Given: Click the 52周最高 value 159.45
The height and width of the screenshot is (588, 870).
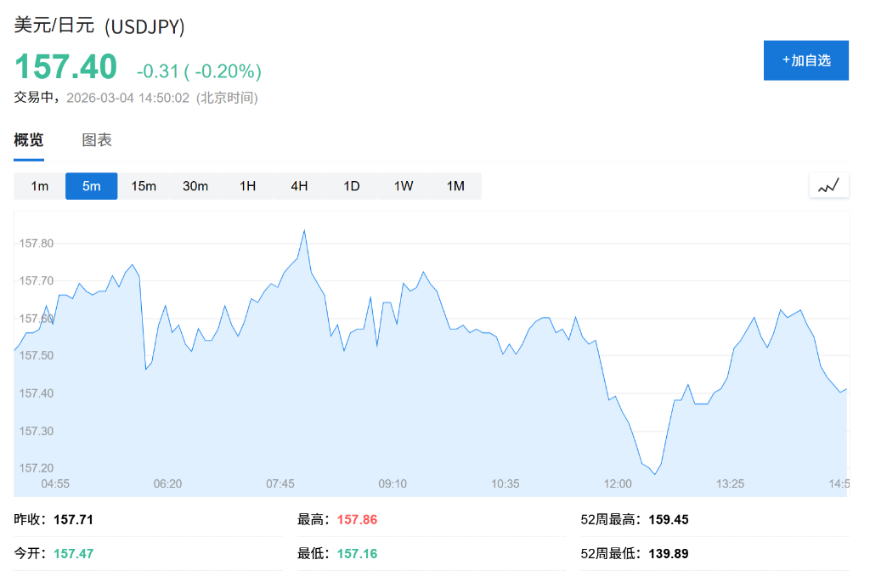Looking at the screenshot, I should coord(669,520).
